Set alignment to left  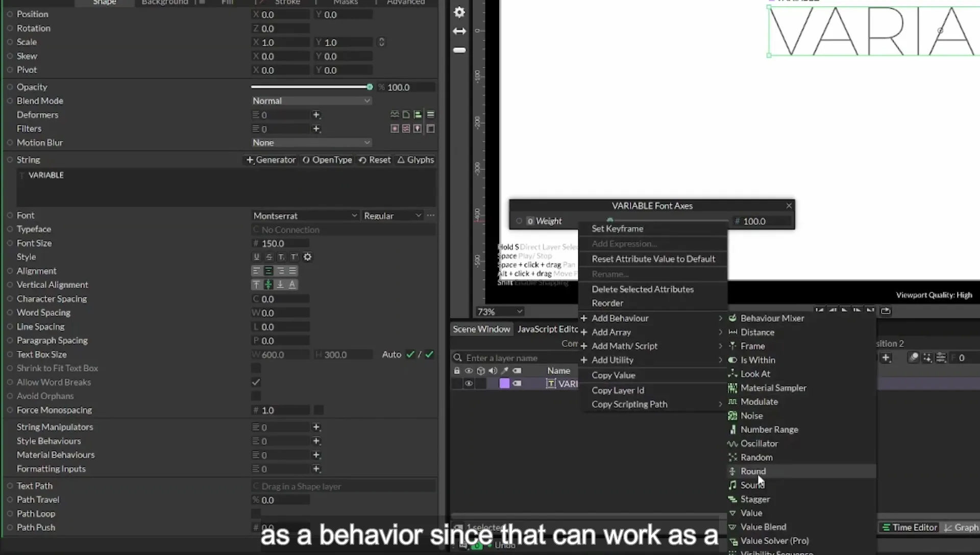tap(256, 271)
